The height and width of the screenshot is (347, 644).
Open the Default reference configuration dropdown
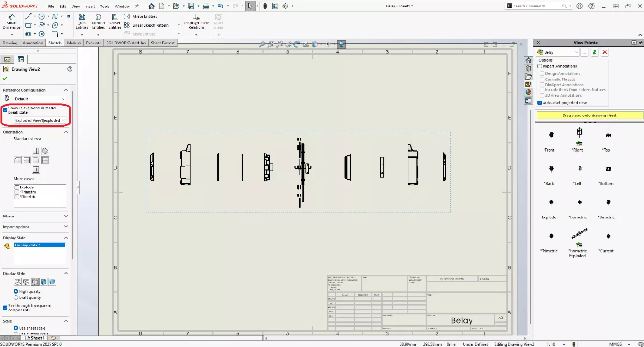pos(39,99)
